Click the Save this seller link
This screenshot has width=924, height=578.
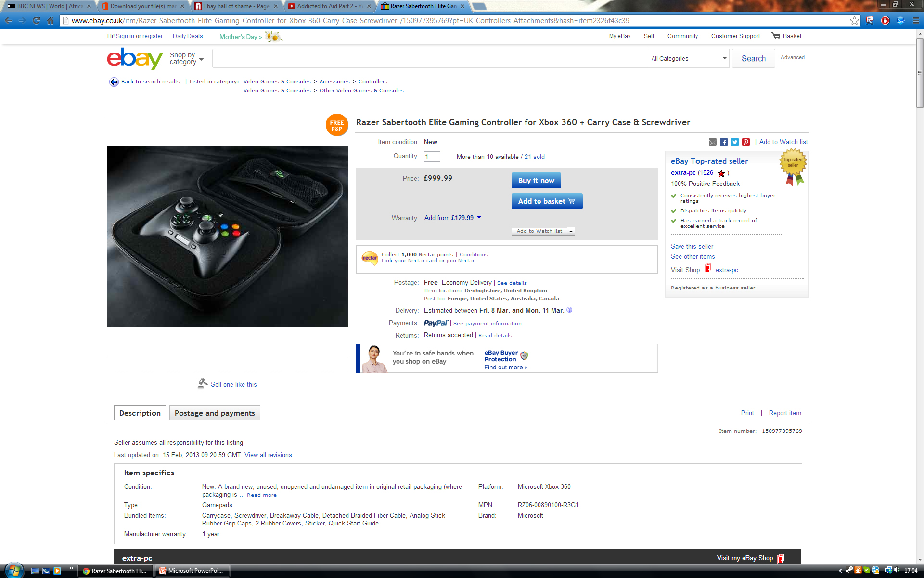coord(692,246)
